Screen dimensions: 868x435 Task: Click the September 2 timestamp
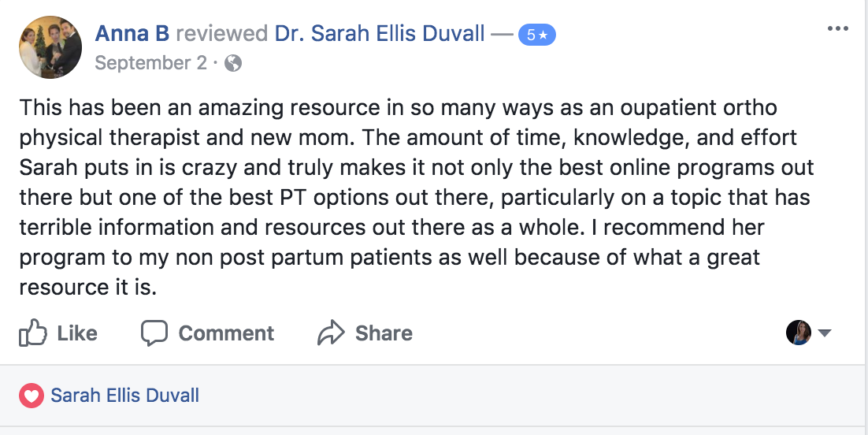[x=151, y=63]
